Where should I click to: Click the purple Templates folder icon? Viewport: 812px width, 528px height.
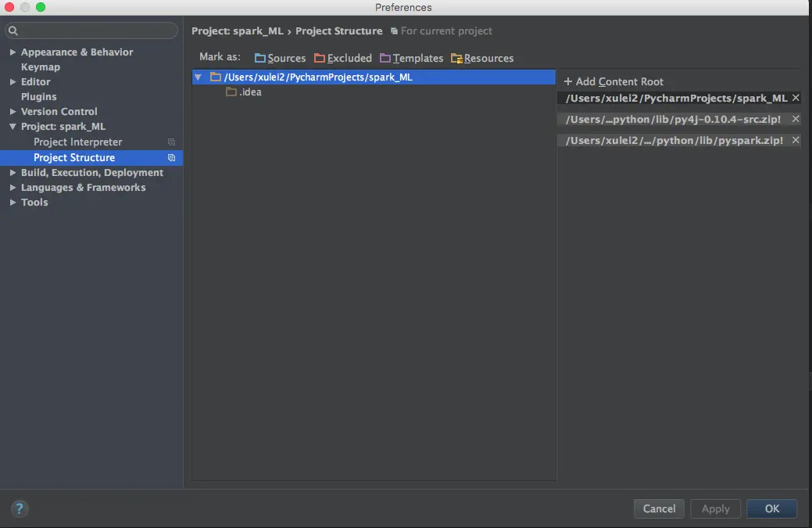(x=385, y=58)
